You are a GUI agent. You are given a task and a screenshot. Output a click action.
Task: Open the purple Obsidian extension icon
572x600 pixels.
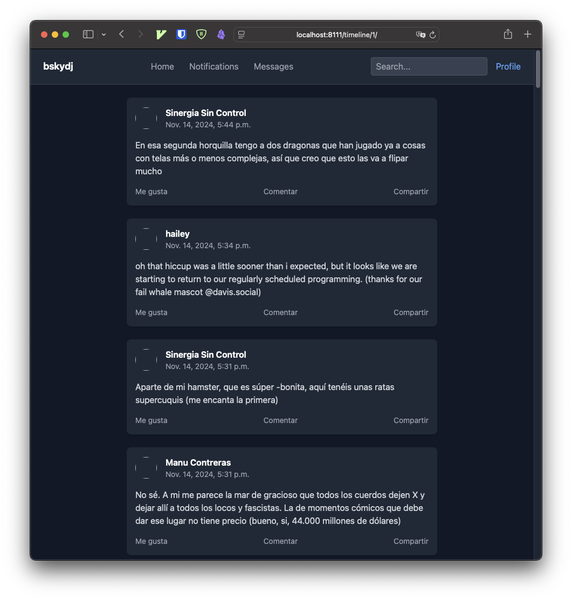point(221,34)
